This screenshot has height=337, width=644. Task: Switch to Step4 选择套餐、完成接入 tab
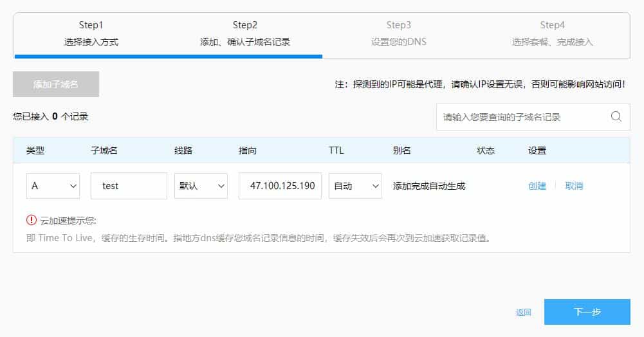pyautogui.click(x=553, y=33)
